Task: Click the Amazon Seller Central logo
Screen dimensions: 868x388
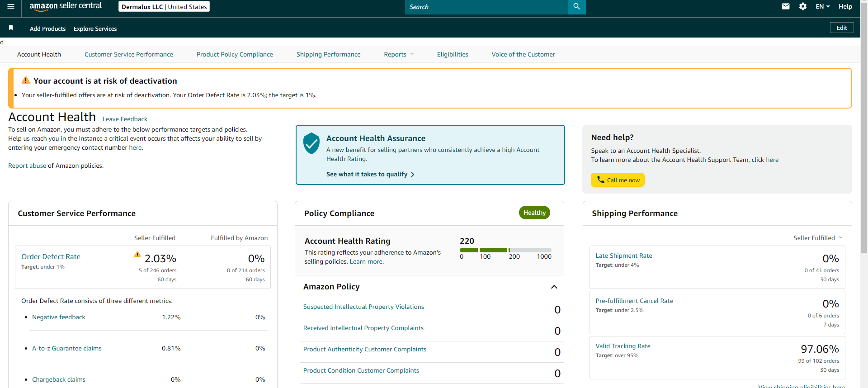Action: point(66,6)
